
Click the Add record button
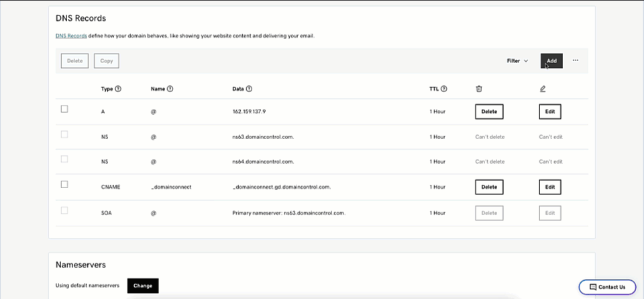point(551,61)
